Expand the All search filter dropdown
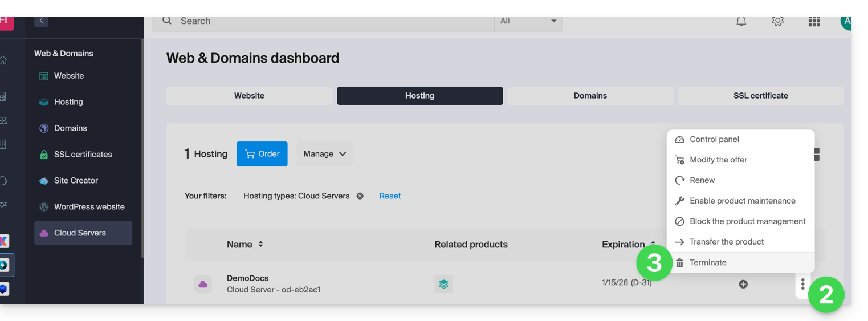The height and width of the screenshot is (321, 868). pyautogui.click(x=528, y=22)
